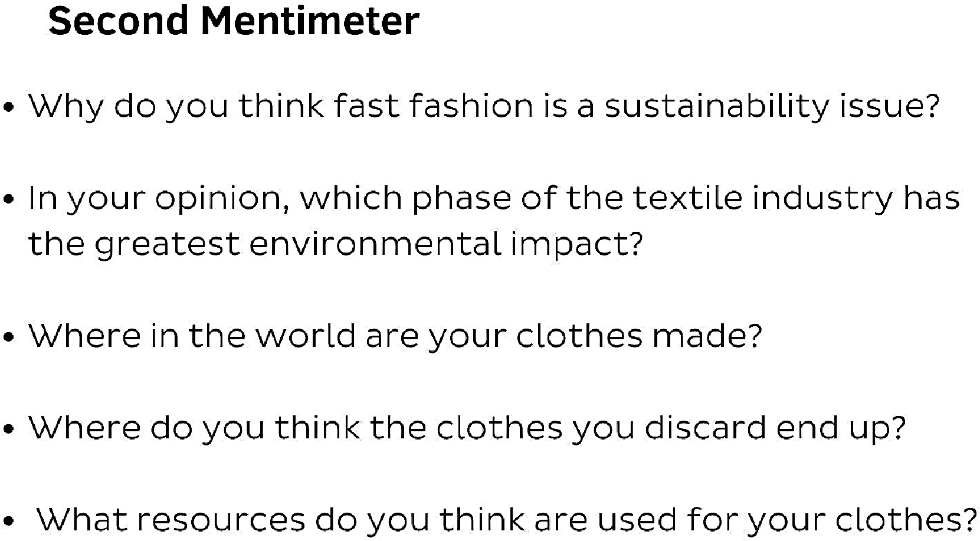Image resolution: width=980 pixels, height=541 pixels.
Task: Click the 'What resources do you think' question
Action: tap(507, 521)
